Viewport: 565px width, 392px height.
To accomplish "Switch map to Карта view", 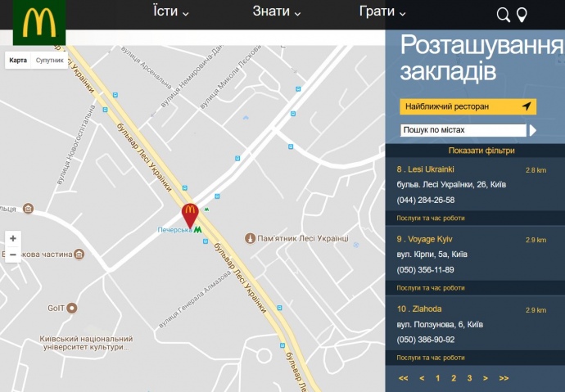I will (18, 61).
